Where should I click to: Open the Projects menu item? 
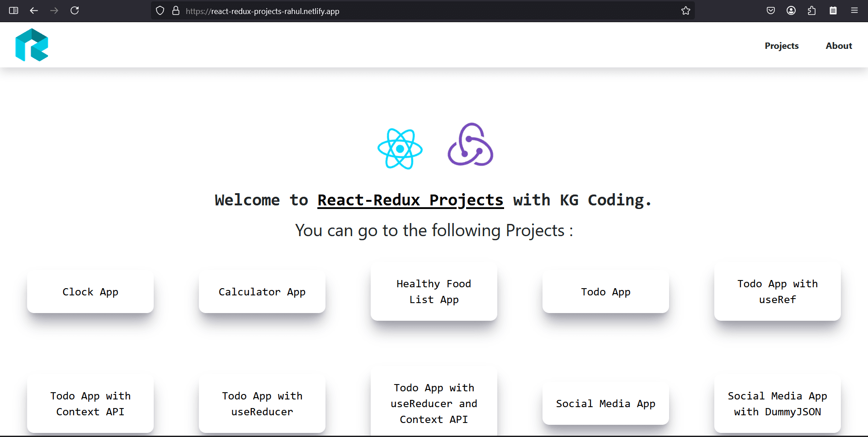[782, 45]
